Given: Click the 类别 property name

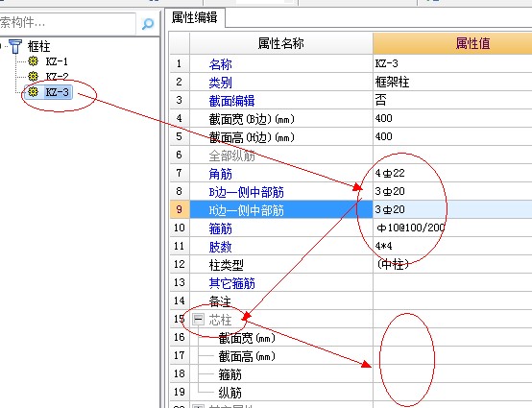Looking at the screenshot, I should pyautogui.click(x=221, y=83).
